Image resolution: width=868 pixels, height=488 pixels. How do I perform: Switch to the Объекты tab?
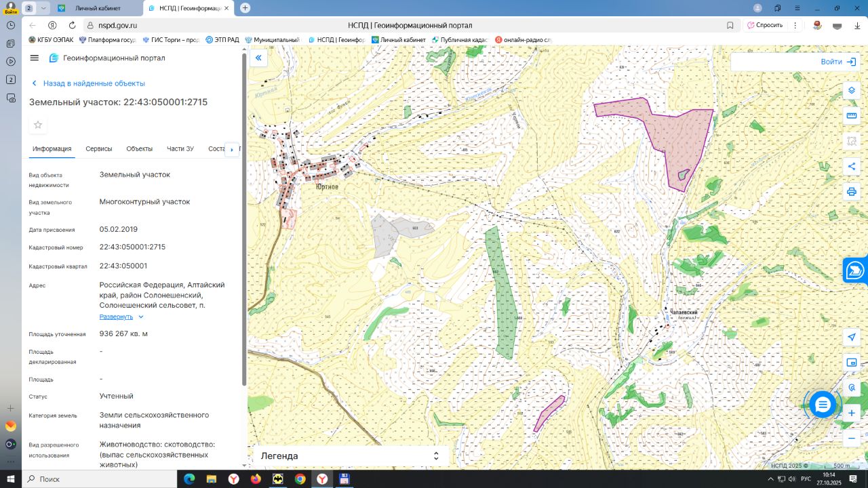[x=140, y=149]
